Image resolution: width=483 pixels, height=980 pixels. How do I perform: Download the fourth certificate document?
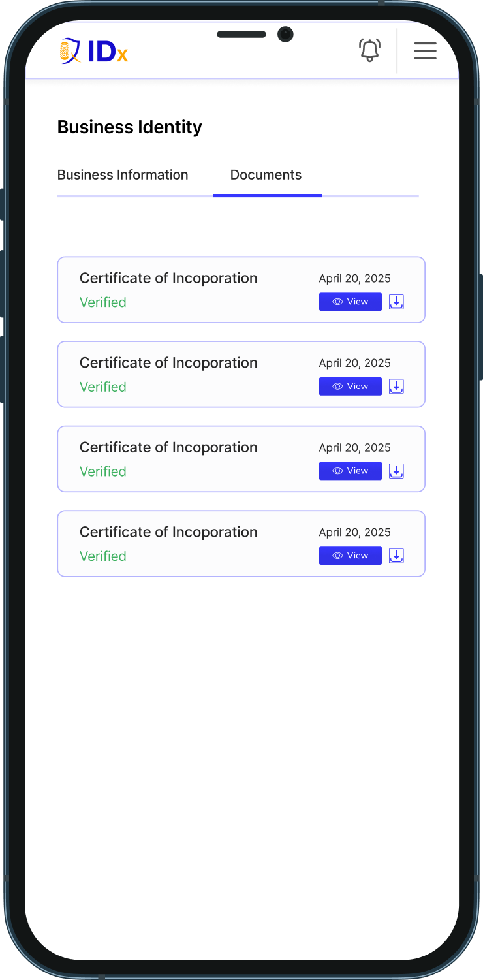pyautogui.click(x=396, y=556)
